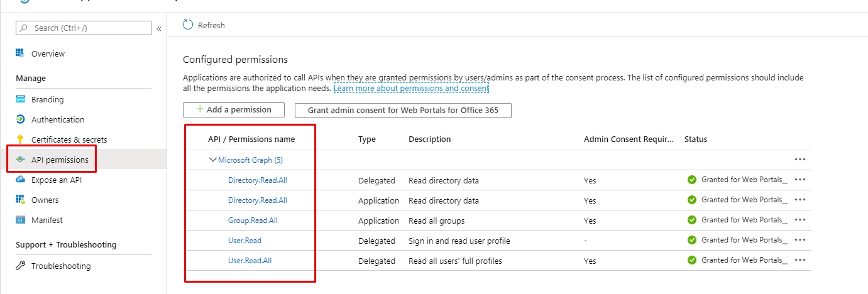Click the Expose an API cloud icon
Viewport: 868px width, 294px height.
(20, 180)
